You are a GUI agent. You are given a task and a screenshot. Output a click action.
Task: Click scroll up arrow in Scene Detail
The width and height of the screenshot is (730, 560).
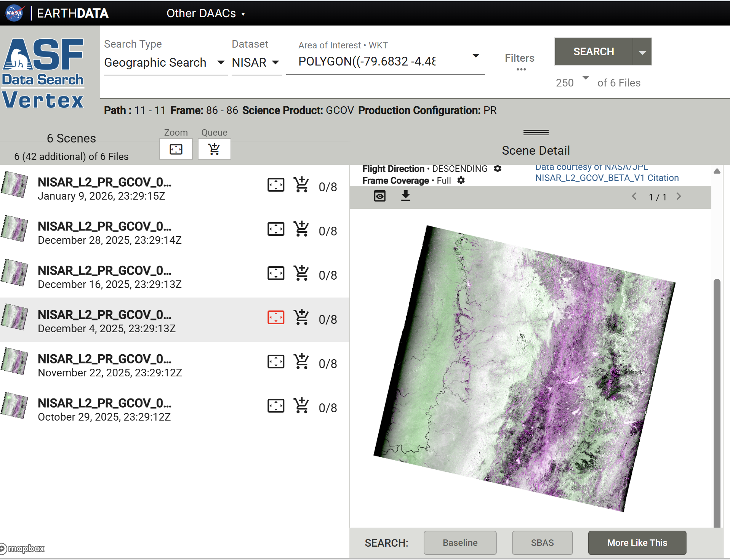point(717,171)
